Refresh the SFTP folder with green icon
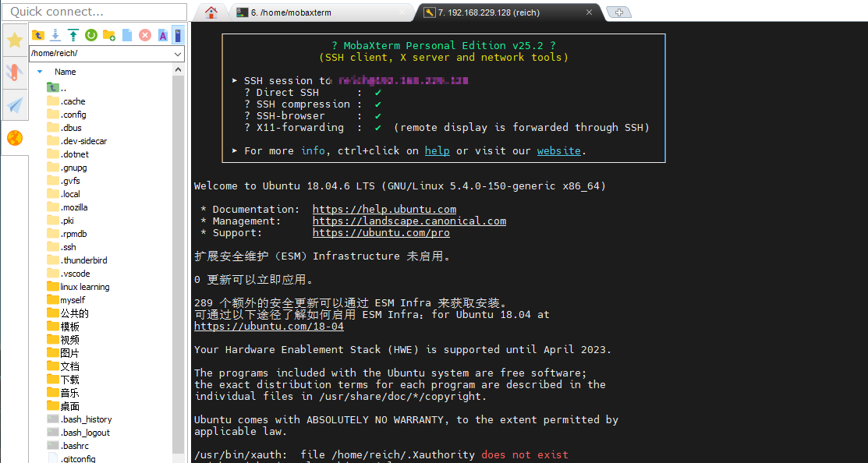This screenshot has width=868, height=463. point(90,35)
